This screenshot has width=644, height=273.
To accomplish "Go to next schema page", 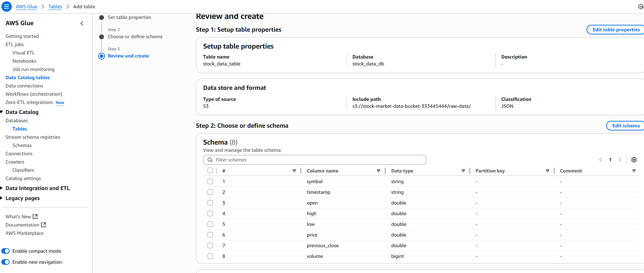I will pos(620,160).
